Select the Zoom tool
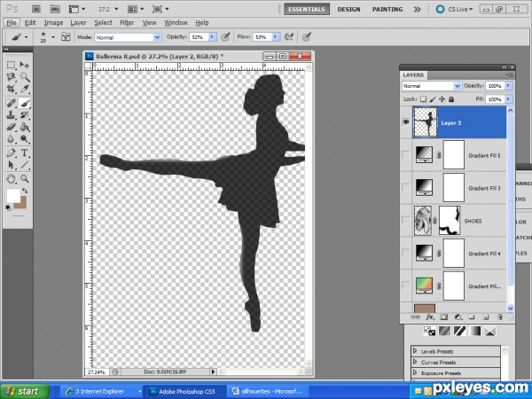This screenshot has width=532, height=399. tap(25, 178)
